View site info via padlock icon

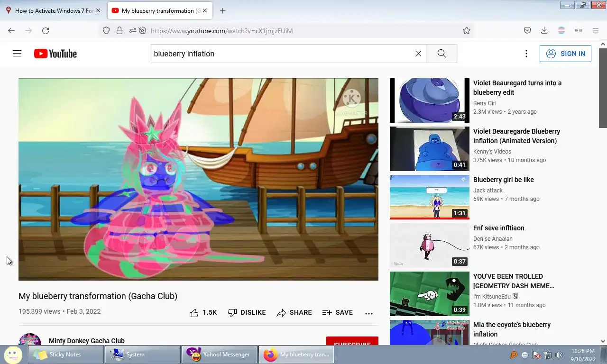pyautogui.click(x=120, y=30)
